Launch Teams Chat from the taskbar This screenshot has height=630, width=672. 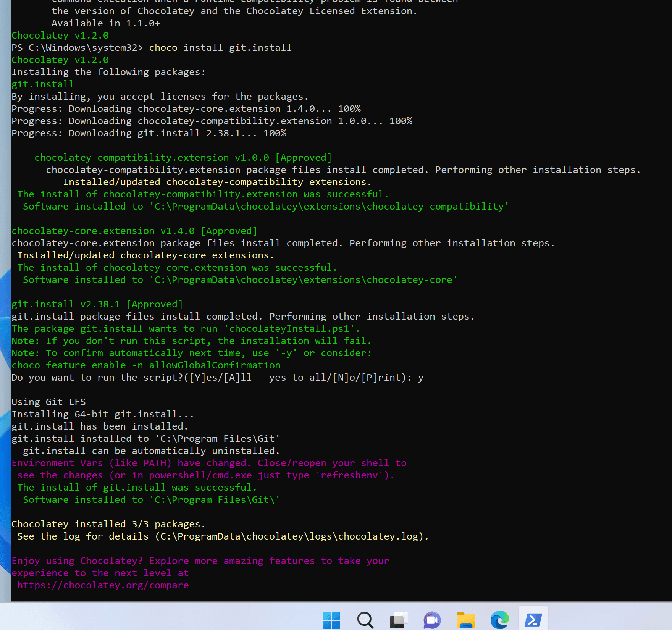coord(432,620)
